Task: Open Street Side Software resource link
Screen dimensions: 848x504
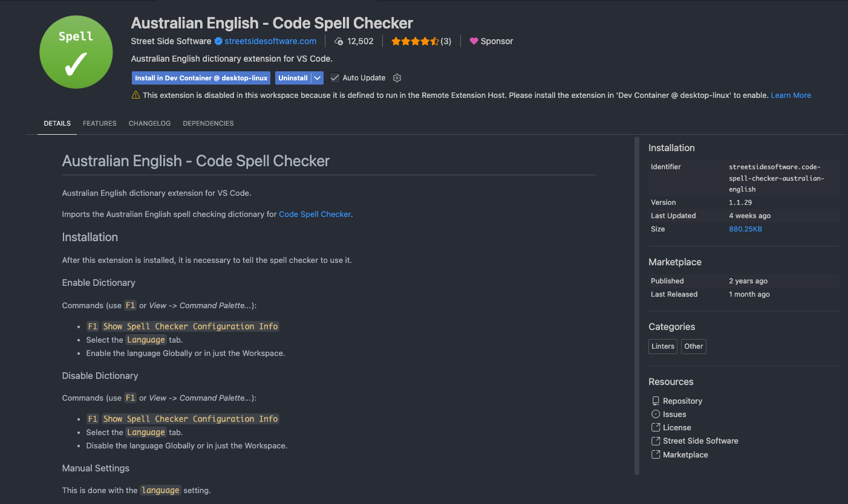Action: 700,441
